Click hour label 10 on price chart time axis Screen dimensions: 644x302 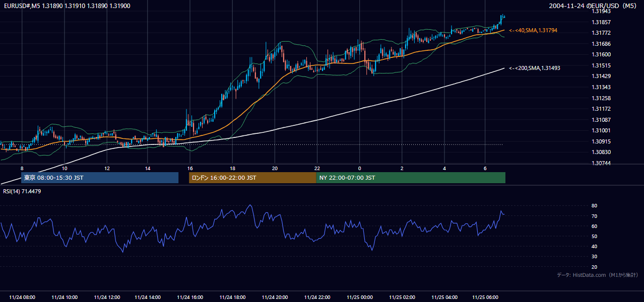click(65, 168)
